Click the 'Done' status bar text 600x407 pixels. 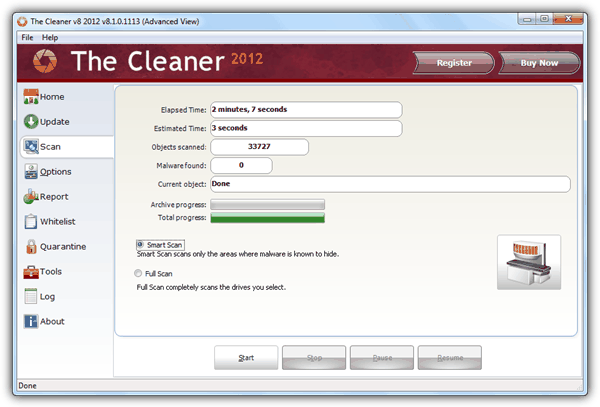coord(27,386)
